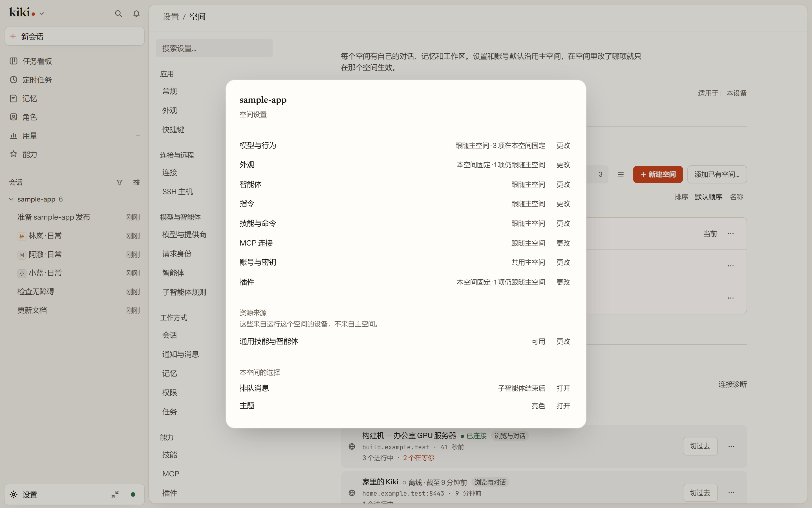Sort spaces by 名称
This screenshot has height=508, width=812.
[736, 197]
